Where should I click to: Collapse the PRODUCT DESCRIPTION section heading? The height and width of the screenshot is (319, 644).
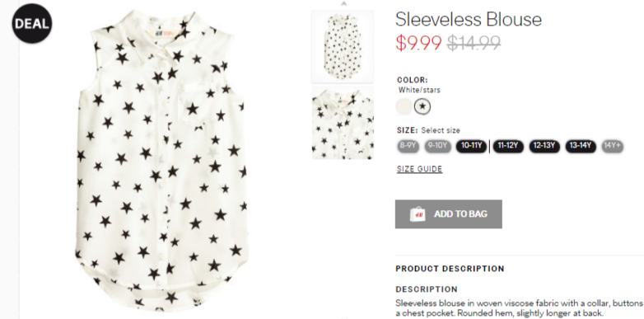[x=450, y=269]
